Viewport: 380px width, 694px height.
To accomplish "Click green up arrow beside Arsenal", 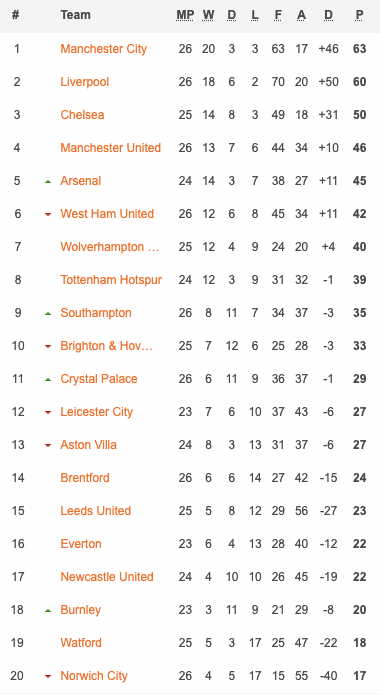I will [x=48, y=181].
